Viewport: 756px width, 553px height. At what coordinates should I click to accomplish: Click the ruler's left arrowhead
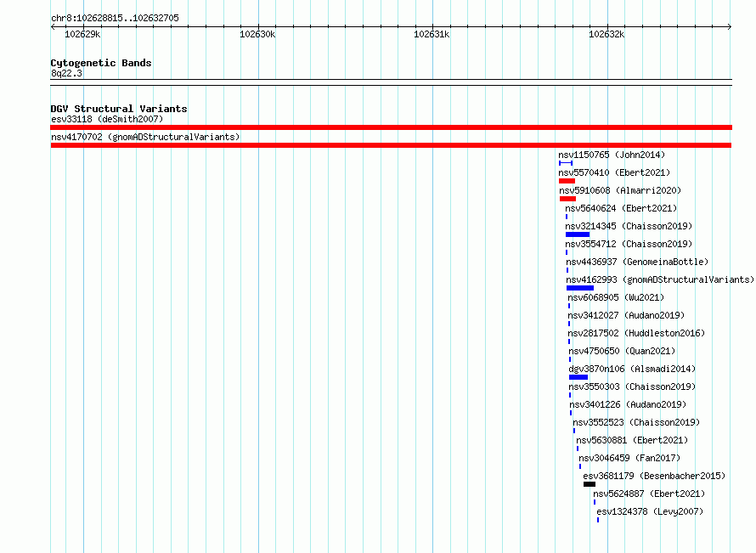(x=53, y=26)
